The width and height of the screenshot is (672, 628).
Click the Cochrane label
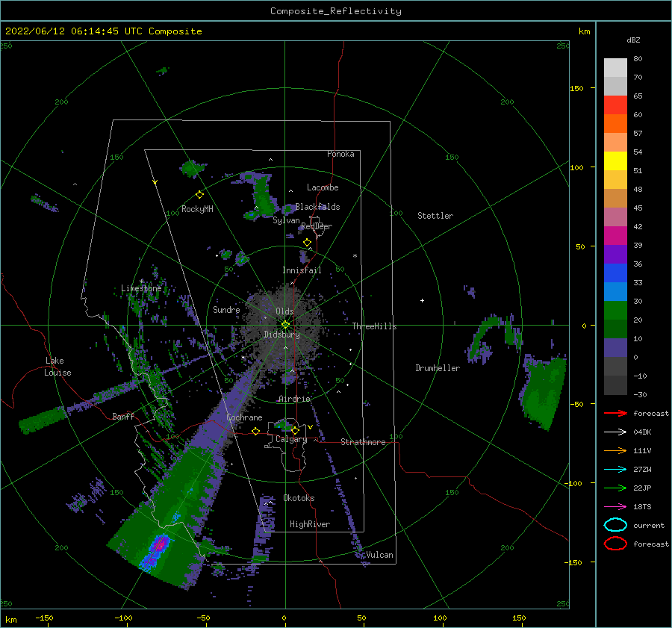pyautogui.click(x=244, y=417)
